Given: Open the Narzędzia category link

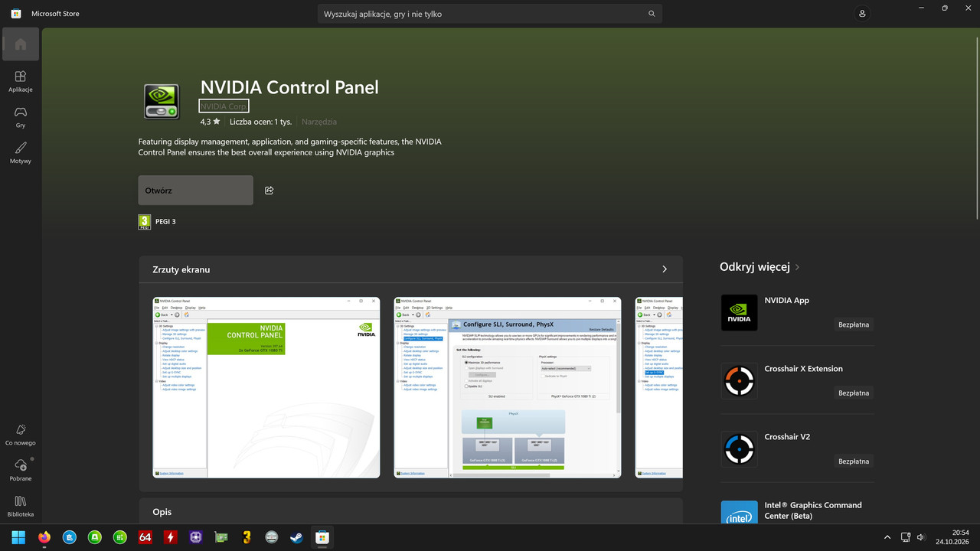Looking at the screenshot, I should [x=319, y=122].
